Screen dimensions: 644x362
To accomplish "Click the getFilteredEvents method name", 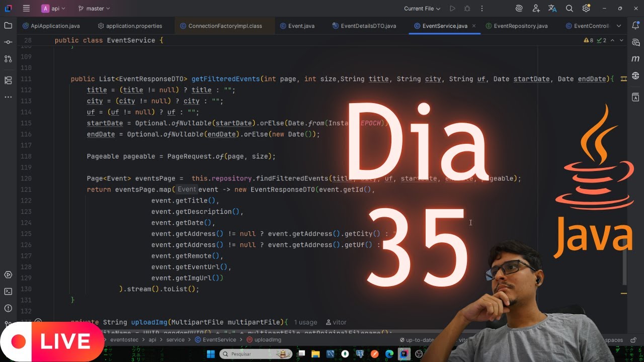I will (226, 79).
